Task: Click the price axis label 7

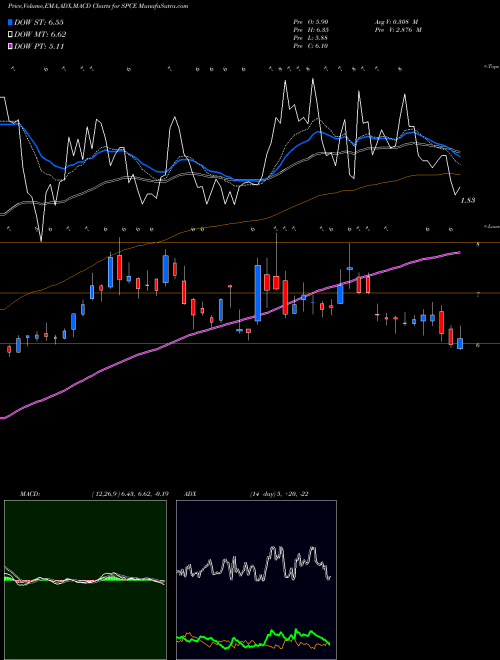Action: (x=478, y=295)
